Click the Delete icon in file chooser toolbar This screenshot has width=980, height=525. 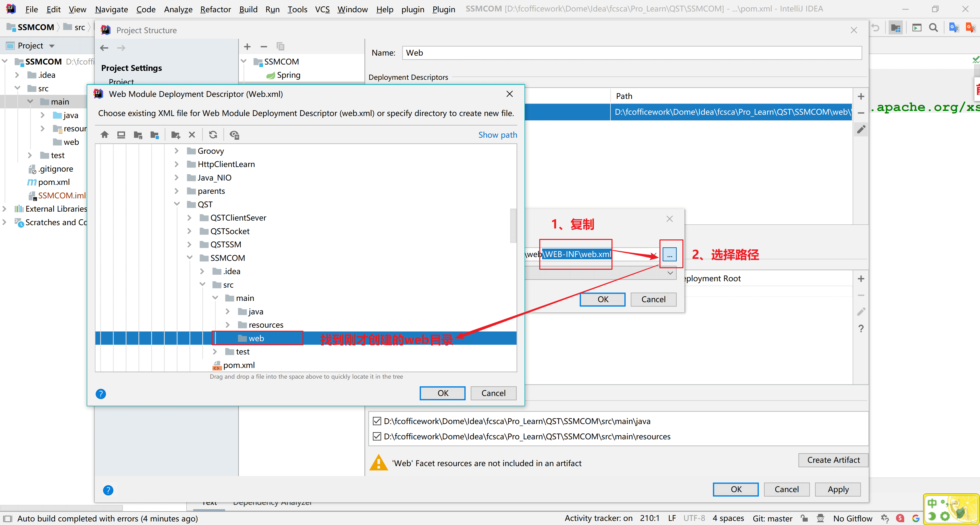pyautogui.click(x=192, y=135)
